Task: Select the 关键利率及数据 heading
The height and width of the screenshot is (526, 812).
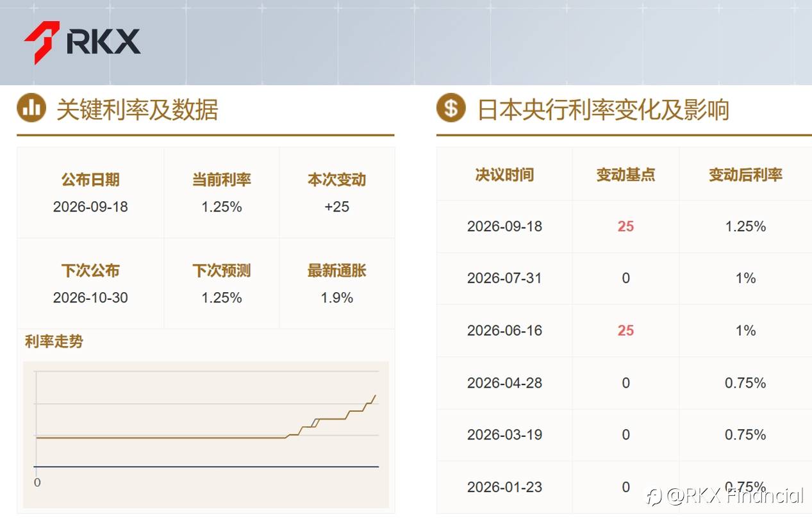Action: coord(137,110)
